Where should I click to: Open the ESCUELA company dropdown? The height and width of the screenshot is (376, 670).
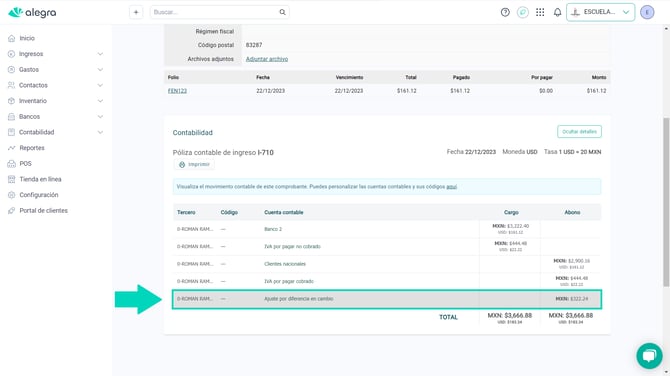click(x=600, y=12)
